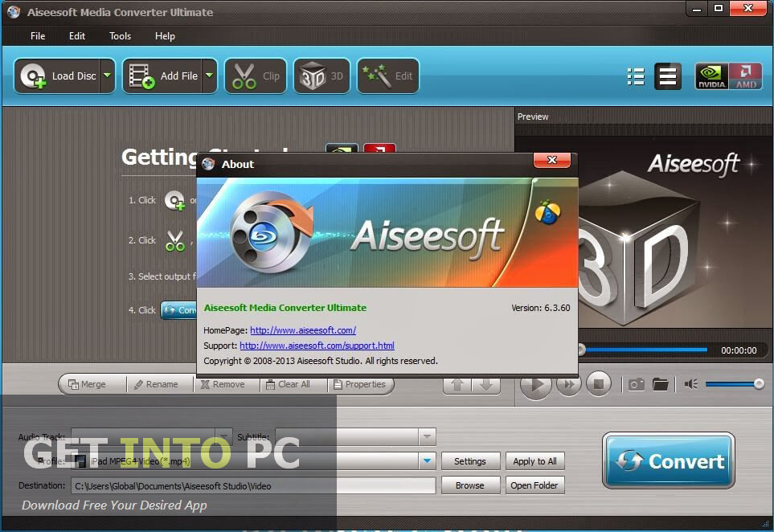Mute the preview speaker icon

(x=690, y=384)
